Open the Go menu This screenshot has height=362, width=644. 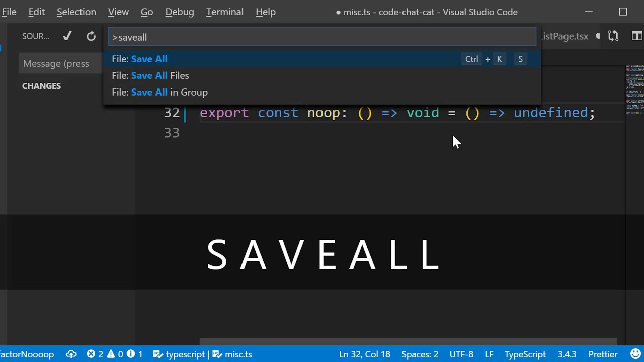pyautogui.click(x=147, y=12)
